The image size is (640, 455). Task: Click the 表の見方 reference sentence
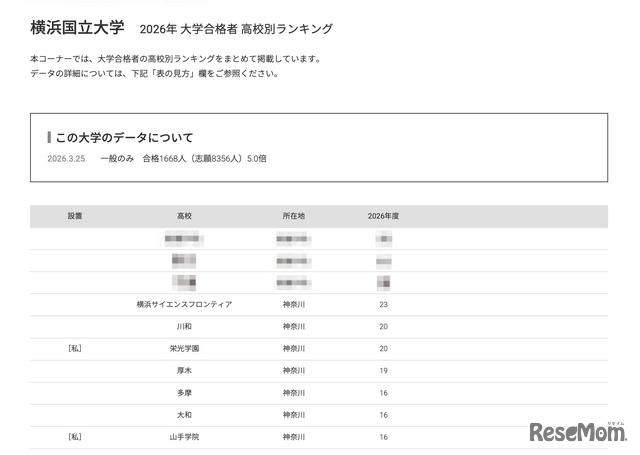pyautogui.click(x=156, y=74)
